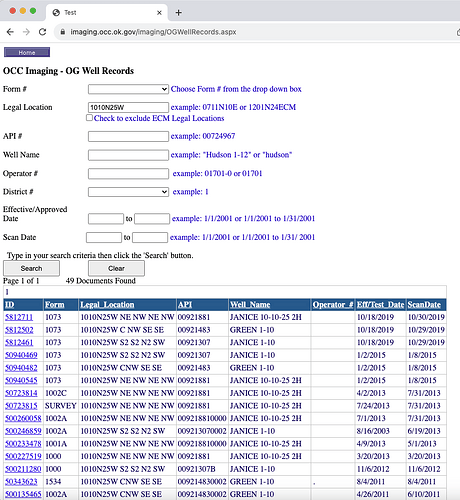The image size is (460, 500).
Task: Open document ID 5812461
Action: click(x=19, y=342)
